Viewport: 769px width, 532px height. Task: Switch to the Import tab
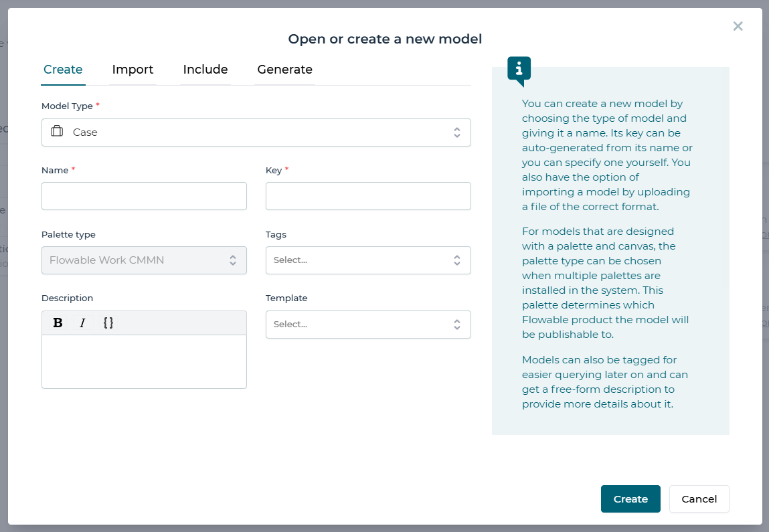tap(133, 70)
